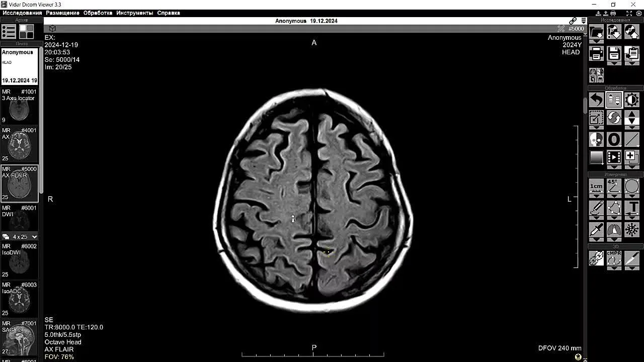This screenshot has width=644, height=362.
Task: Expand arrow under text annotation tool
Action: pyautogui.click(x=631, y=217)
